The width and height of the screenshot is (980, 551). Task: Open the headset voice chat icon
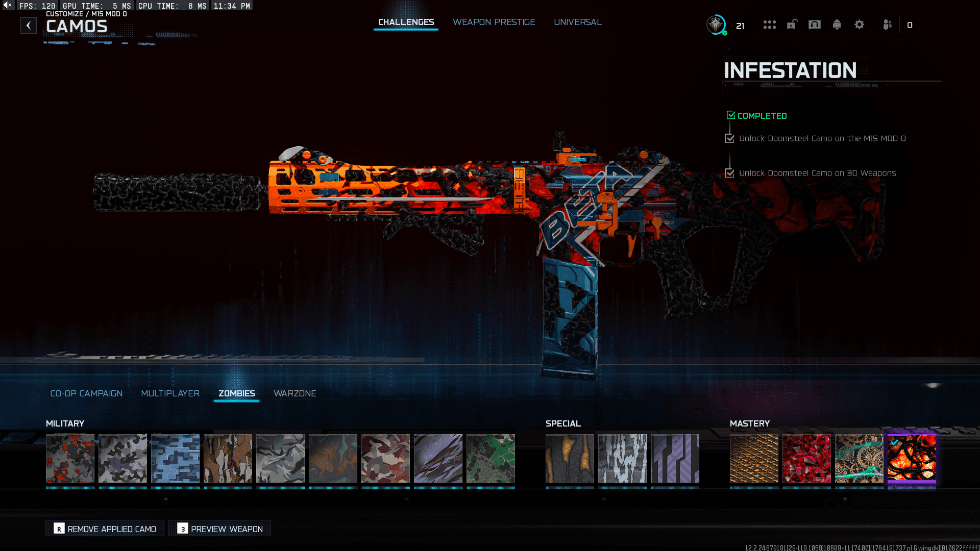[814, 24]
